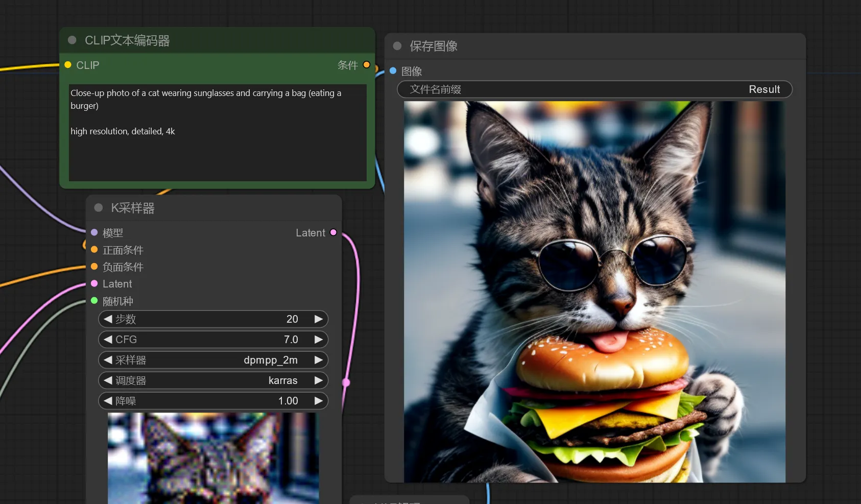Collapse the CLIP文本编码器 node using its dot
861x504 pixels.
tap(72, 40)
